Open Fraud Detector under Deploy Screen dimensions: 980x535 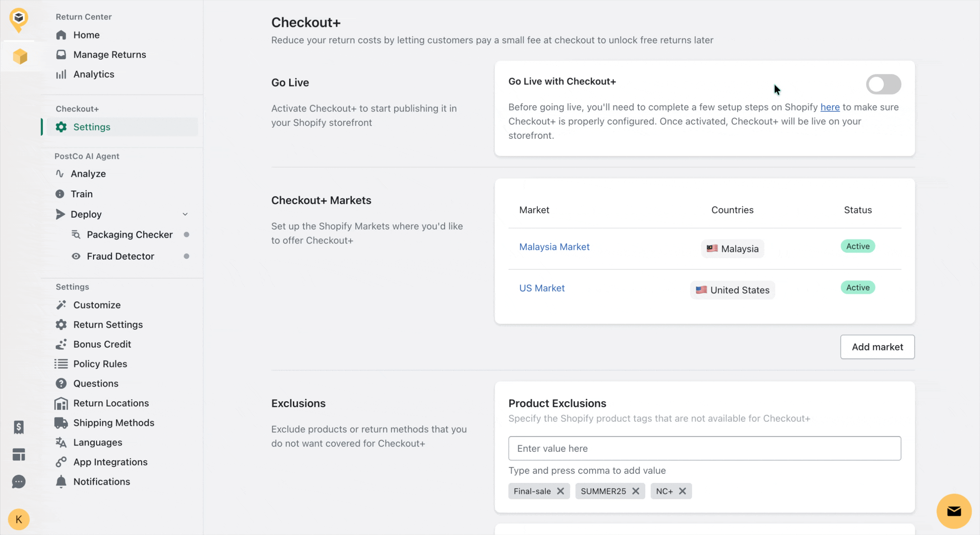tap(120, 256)
